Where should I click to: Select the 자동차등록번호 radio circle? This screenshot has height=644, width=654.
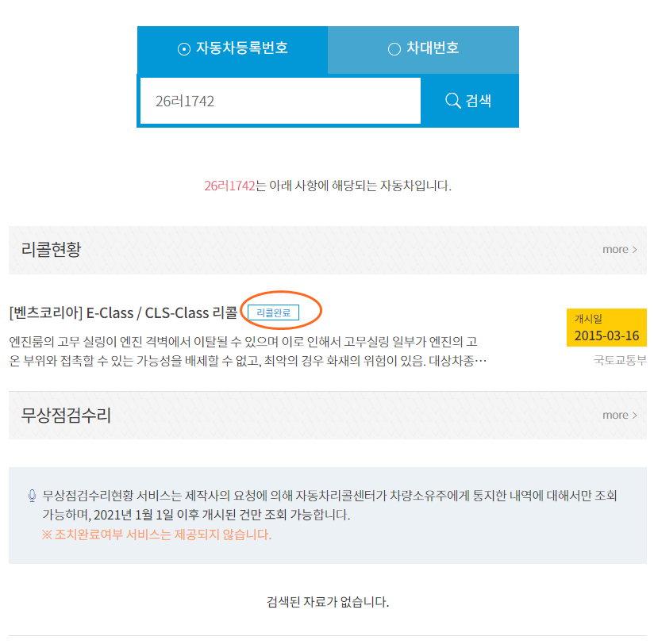[x=184, y=49]
